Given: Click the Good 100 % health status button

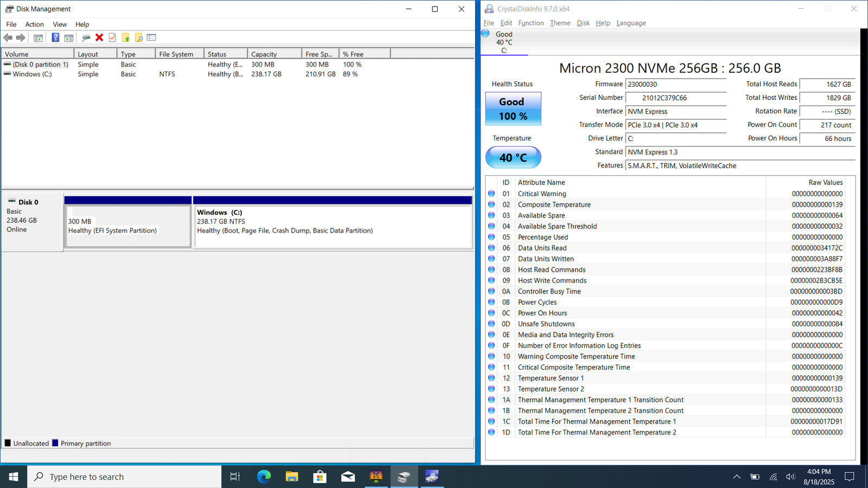Looking at the screenshot, I should (x=513, y=108).
